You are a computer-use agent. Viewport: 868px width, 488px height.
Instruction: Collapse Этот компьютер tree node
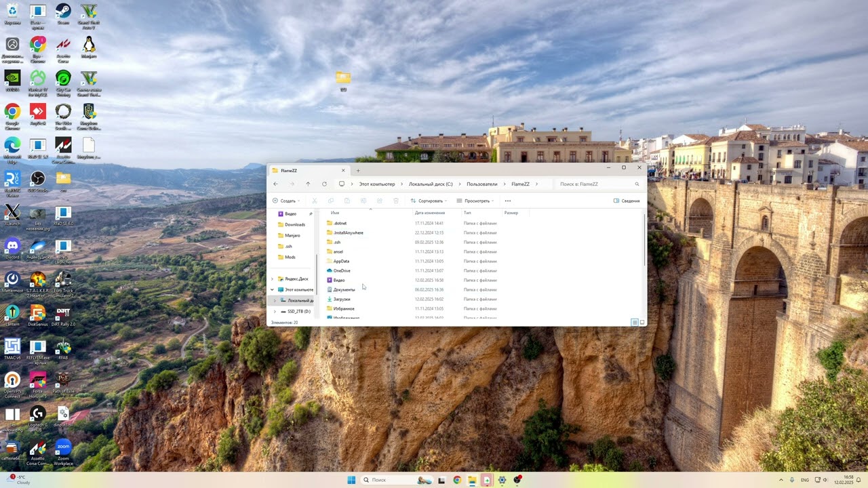click(273, 289)
